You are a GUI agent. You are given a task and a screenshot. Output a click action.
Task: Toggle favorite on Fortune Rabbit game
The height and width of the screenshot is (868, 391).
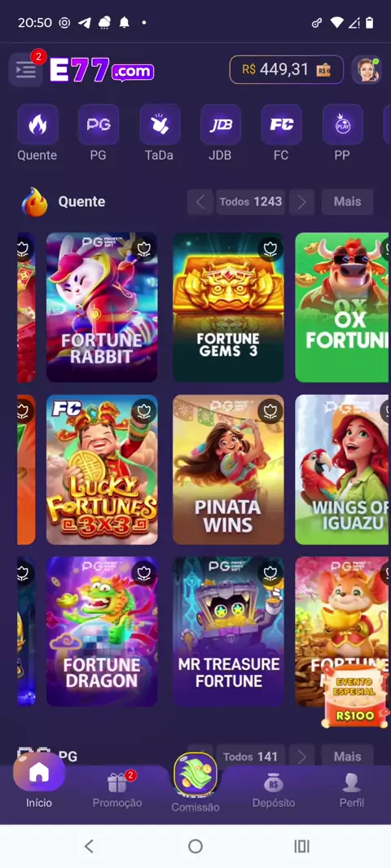point(144,249)
